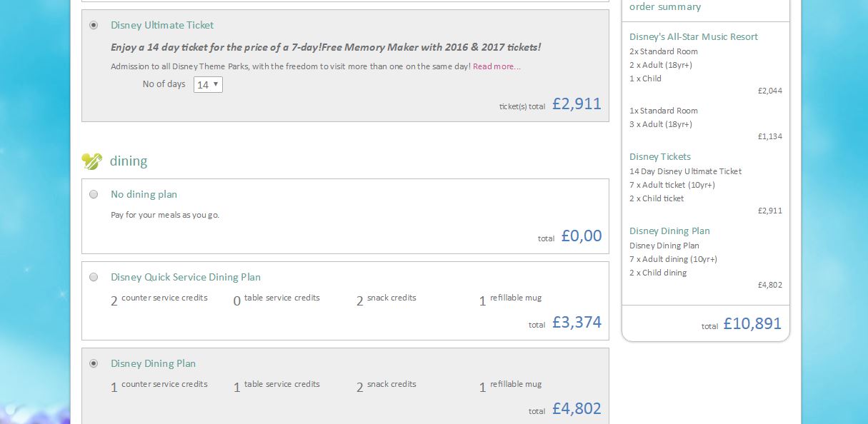
Task: Click the £2,911 tickets total price
Action: pos(577,104)
